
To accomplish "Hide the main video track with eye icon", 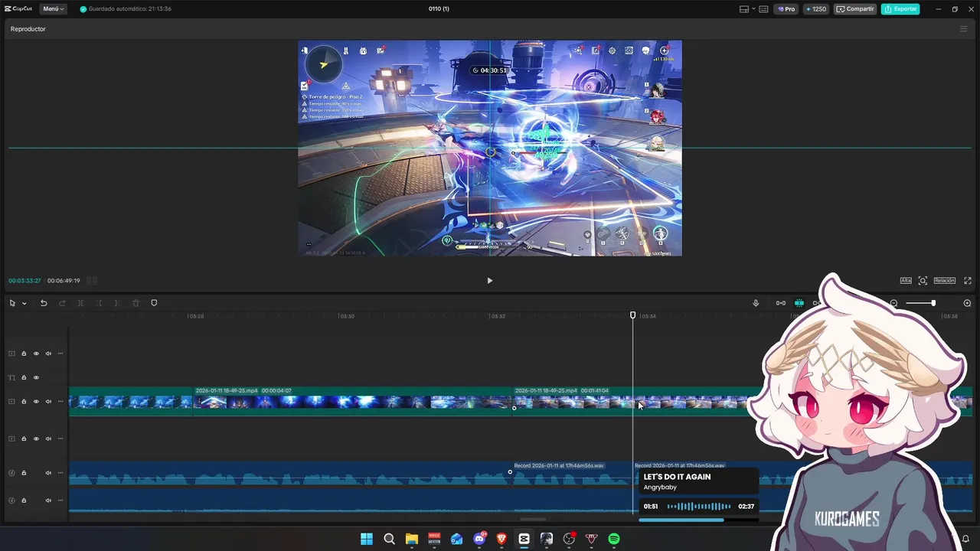I will click(x=36, y=402).
